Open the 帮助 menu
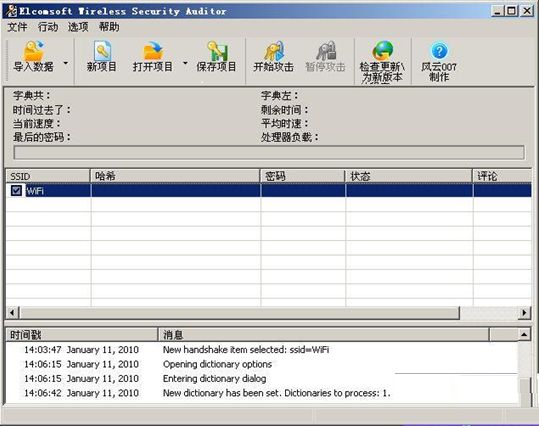Screen dimensions: 539x428 109,27
